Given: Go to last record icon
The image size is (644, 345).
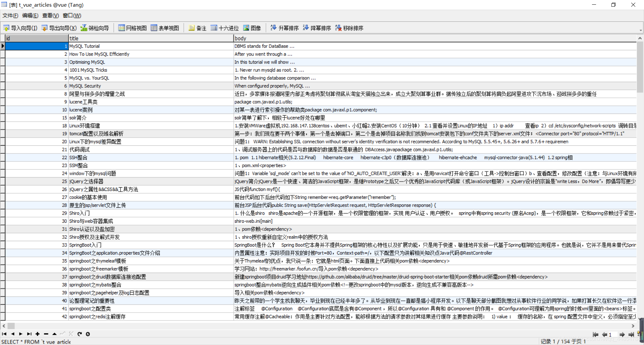Looking at the screenshot, I should point(29,334).
